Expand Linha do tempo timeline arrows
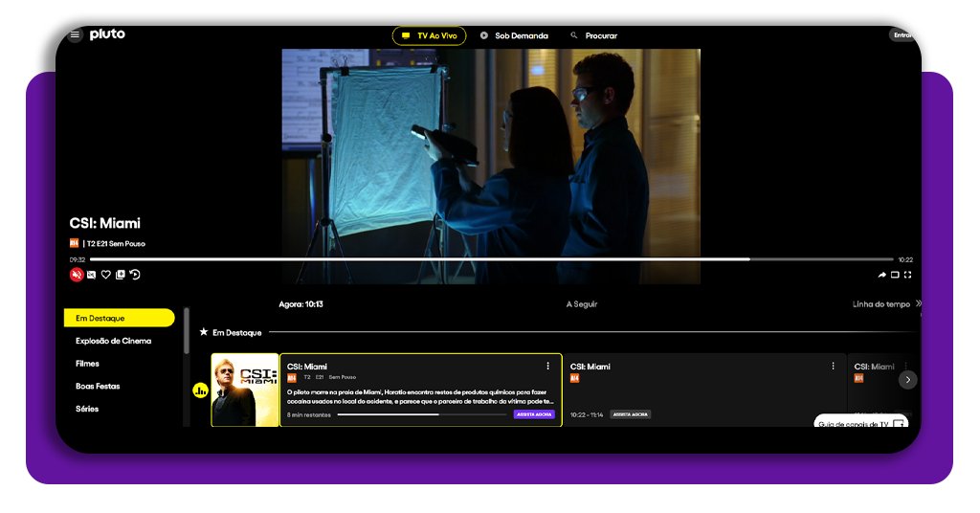This screenshot has height=513, width=980. (918, 304)
